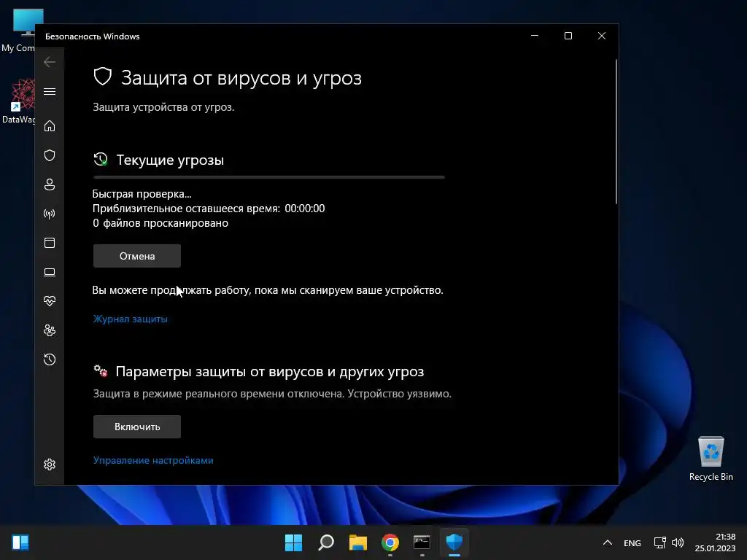Open Device security laptop icon

coord(50,273)
